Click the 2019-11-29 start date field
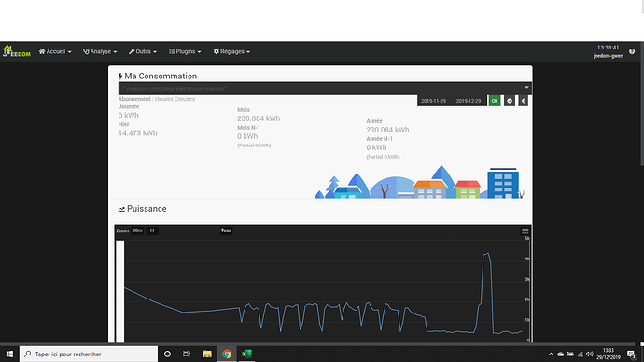This screenshot has height=362, width=644. point(433,101)
